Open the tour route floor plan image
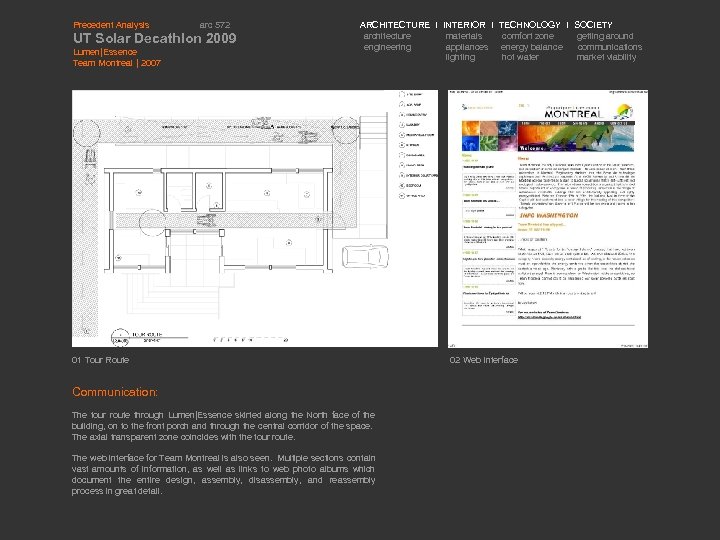This screenshot has width=720, height=540. [255, 219]
